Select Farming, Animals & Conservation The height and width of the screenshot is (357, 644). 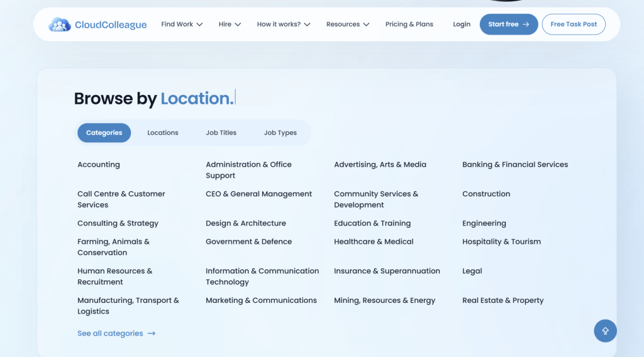pos(113,247)
